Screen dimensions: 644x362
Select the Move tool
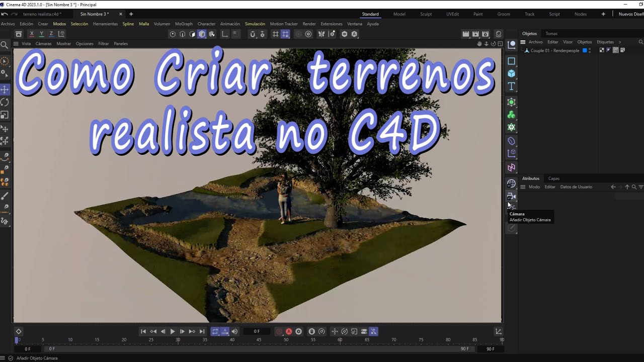pyautogui.click(x=5, y=89)
